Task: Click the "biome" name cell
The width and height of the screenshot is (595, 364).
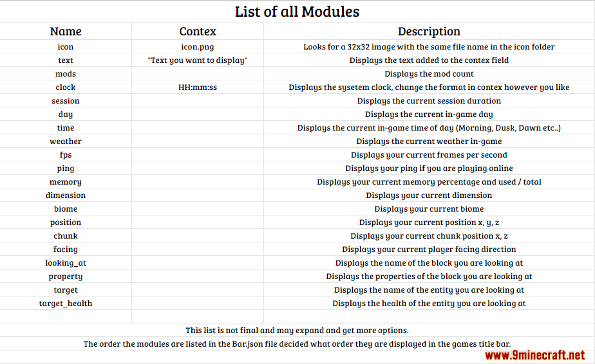Action: pyautogui.click(x=66, y=209)
